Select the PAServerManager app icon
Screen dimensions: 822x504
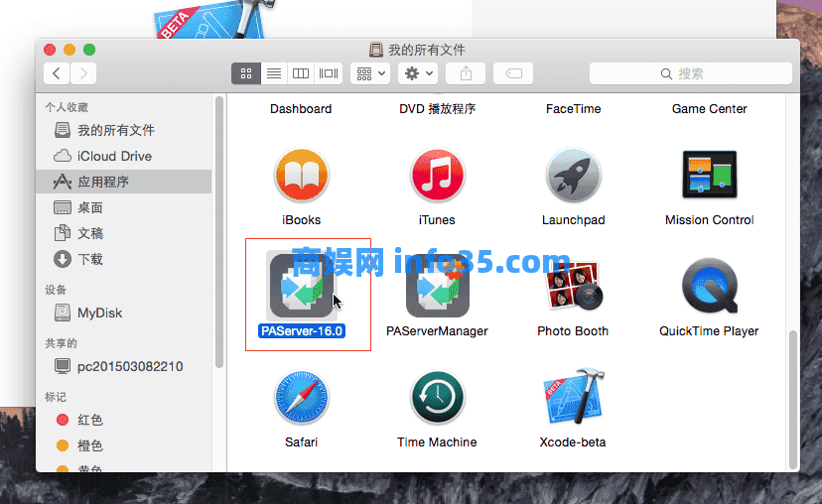(437, 287)
